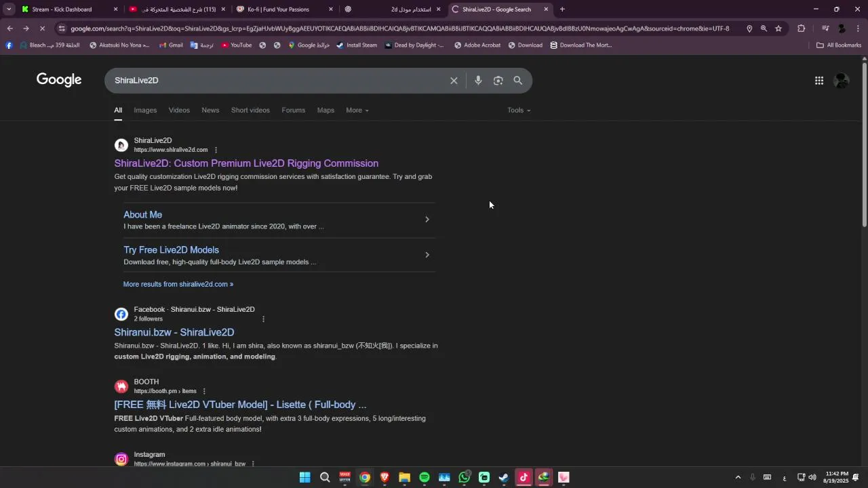
Task: Click the ShiraLive2D site favicon
Action: [121, 145]
